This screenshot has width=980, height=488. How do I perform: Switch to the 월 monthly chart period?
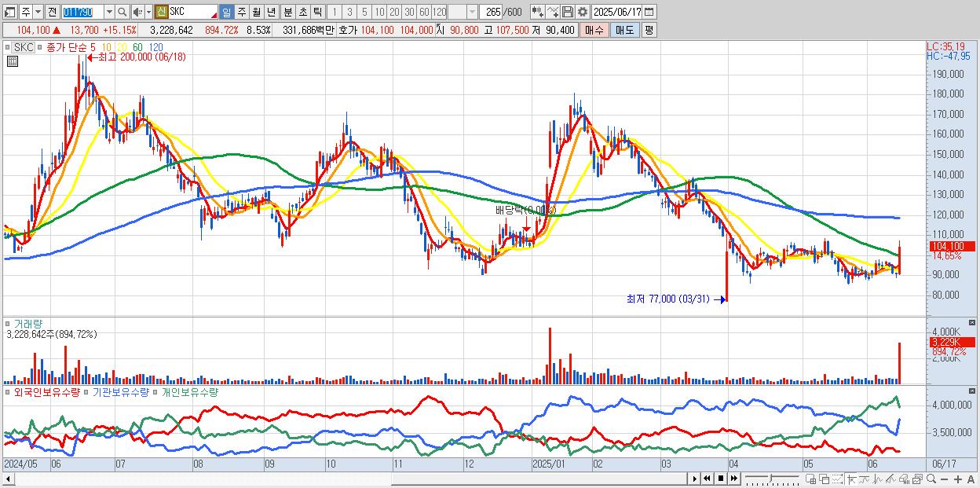tap(256, 12)
